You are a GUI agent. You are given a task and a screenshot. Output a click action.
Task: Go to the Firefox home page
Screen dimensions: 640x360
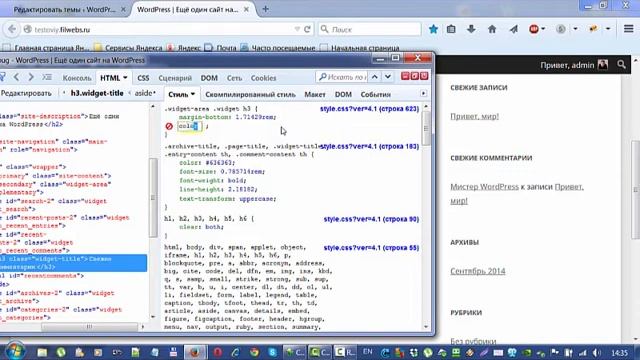click(492, 29)
